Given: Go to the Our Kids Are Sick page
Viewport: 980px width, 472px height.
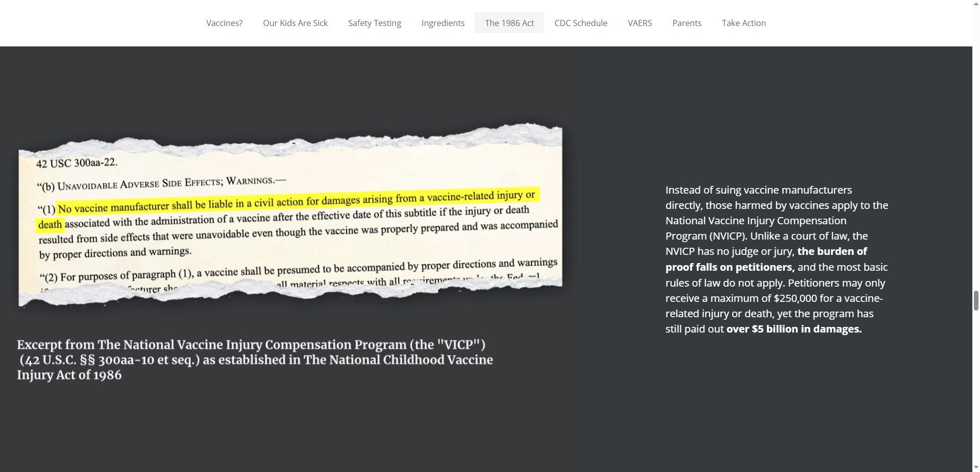Looking at the screenshot, I should 295,23.
